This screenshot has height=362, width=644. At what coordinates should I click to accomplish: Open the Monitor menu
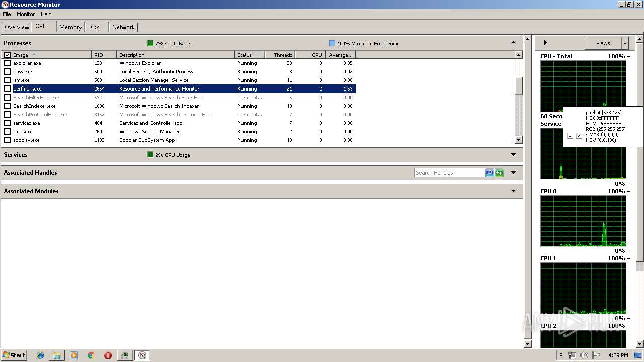pos(26,14)
